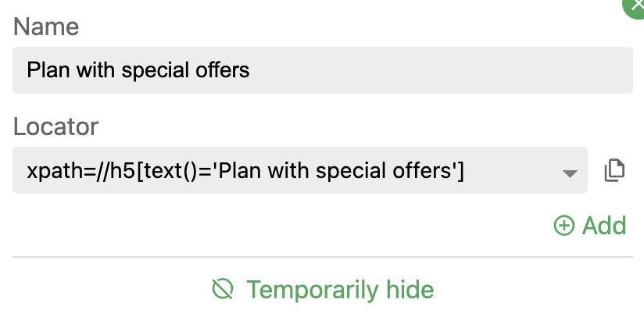The height and width of the screenshot is (317, 644).
Task: Click the crossed-out circle hide icon
Action: 223,289
